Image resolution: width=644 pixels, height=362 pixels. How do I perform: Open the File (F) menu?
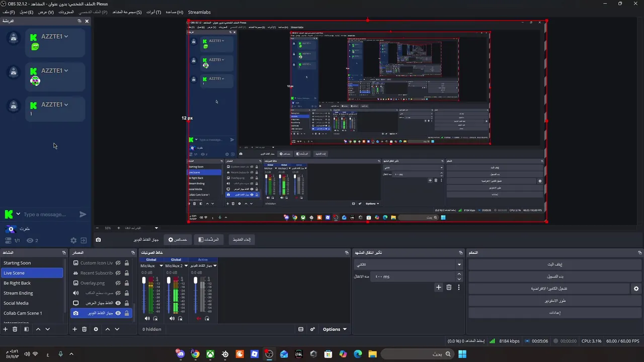9,12
